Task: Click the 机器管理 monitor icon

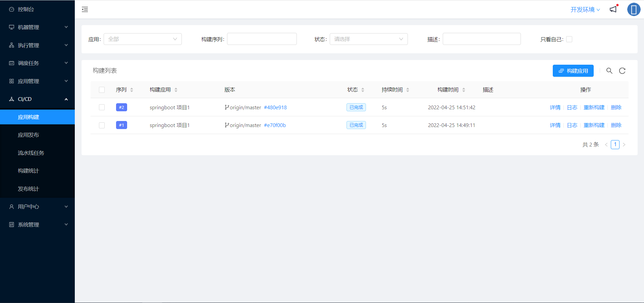Action: [x=11, y=27]
